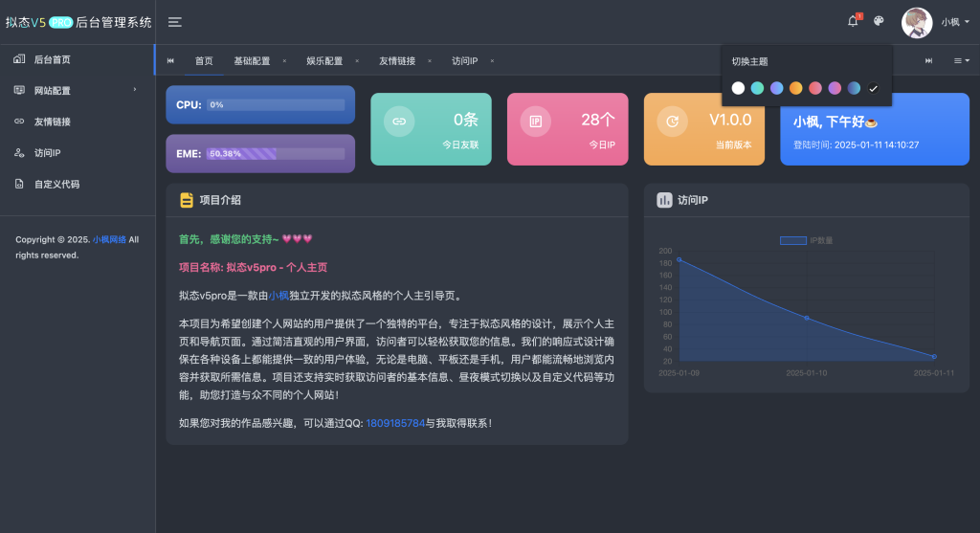Click the 首先，感谢您的支持 text
The width and height of the screenshot is (980, 533).
click(245, 239)
